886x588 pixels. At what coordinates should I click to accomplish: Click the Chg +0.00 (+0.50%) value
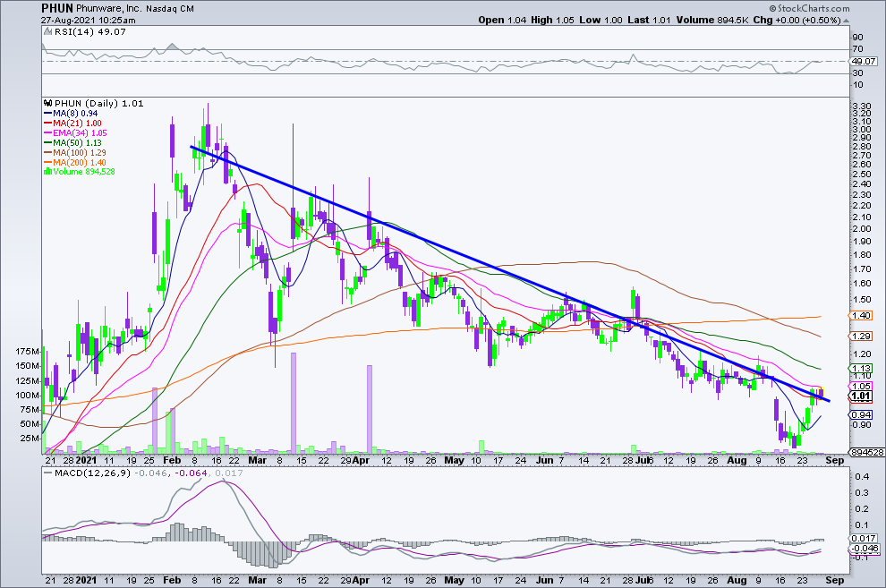[x=797, y=20]
